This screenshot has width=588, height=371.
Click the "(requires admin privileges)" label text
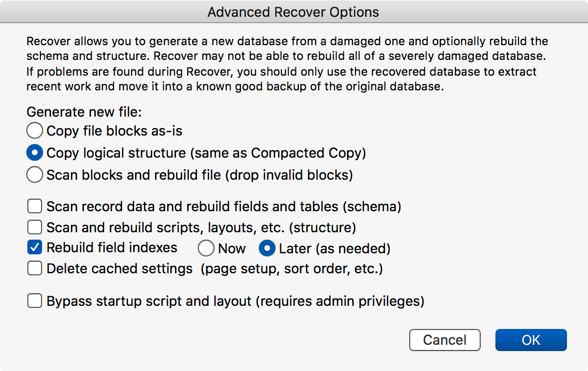click(340, 302)
